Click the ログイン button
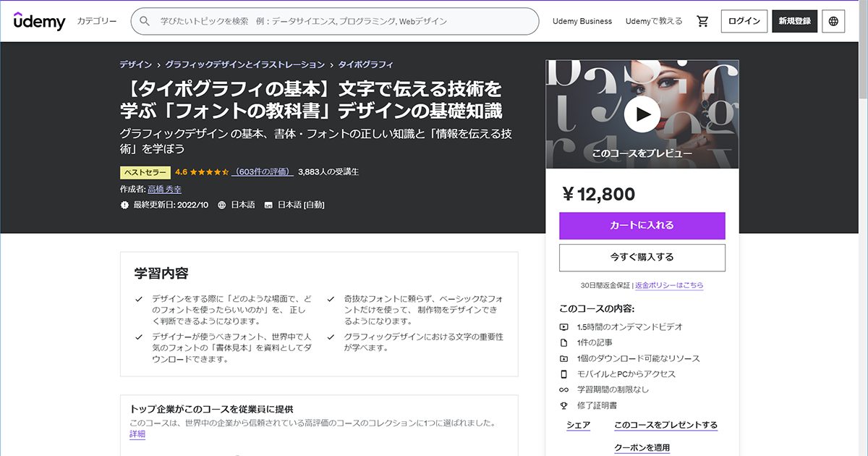This screenshot has width=868, height=456. tap(744, 22)
